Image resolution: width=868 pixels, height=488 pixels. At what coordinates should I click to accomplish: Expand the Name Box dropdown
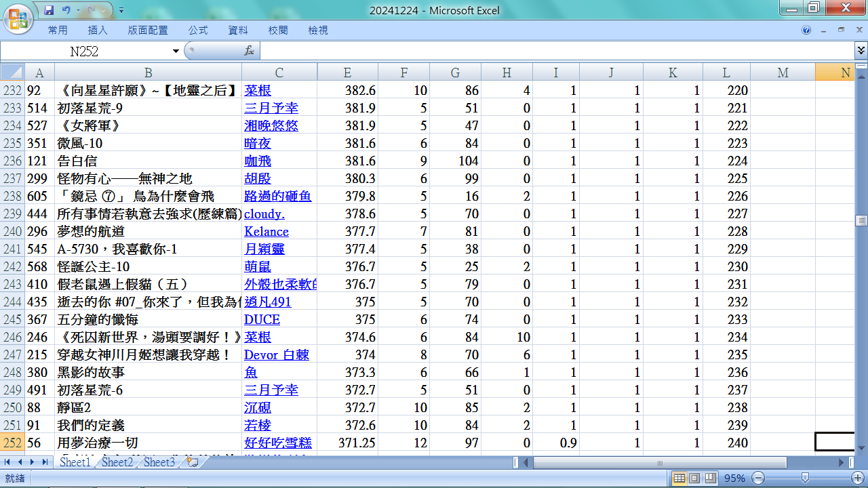point(176,51)
